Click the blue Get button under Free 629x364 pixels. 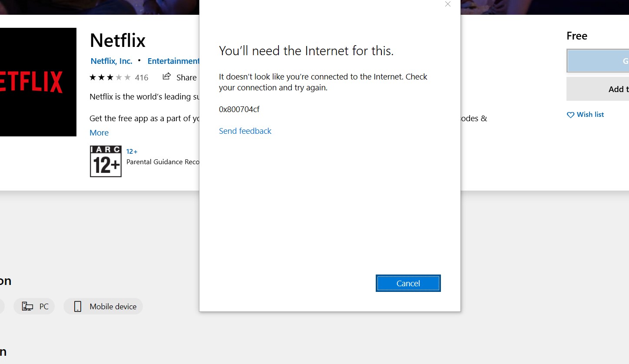click(x=598, y=61)
